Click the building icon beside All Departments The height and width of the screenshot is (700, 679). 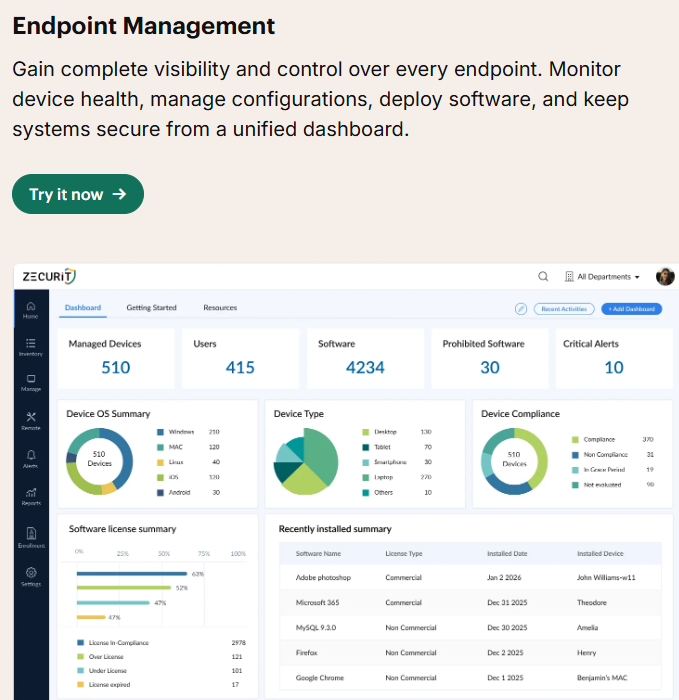click(569, 276)
